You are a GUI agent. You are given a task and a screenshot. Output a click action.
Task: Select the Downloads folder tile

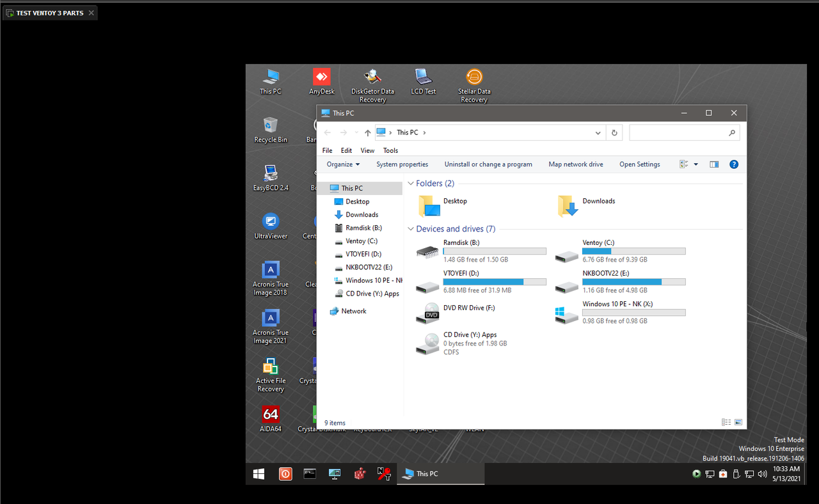pyautogui.click(x=586, y=205)
